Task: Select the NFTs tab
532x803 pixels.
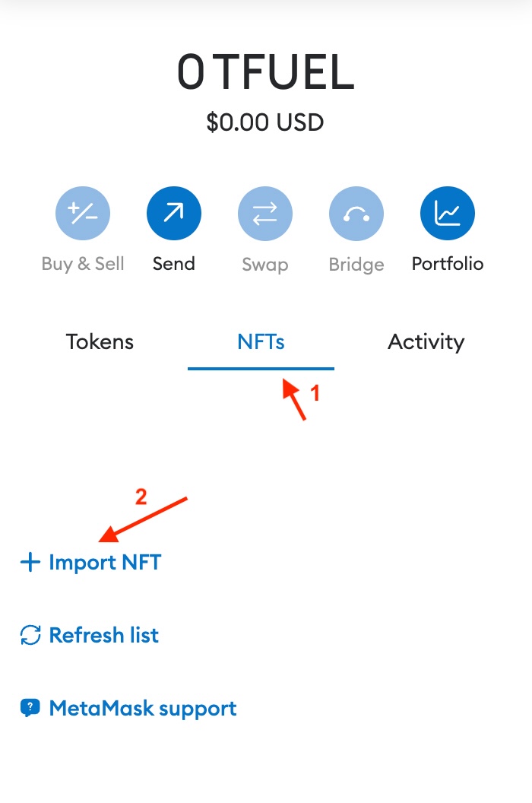Action: (x=261, y=342)
